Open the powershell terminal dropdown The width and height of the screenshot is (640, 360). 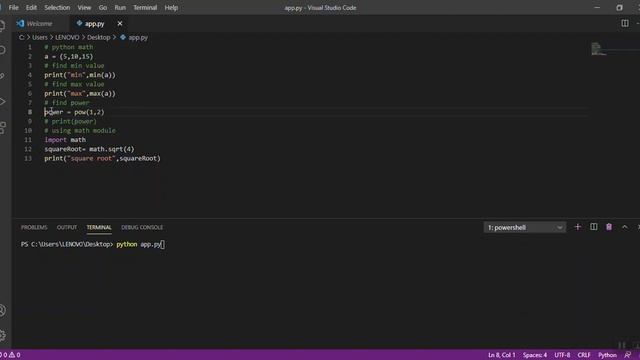click(x=525, y=227)
